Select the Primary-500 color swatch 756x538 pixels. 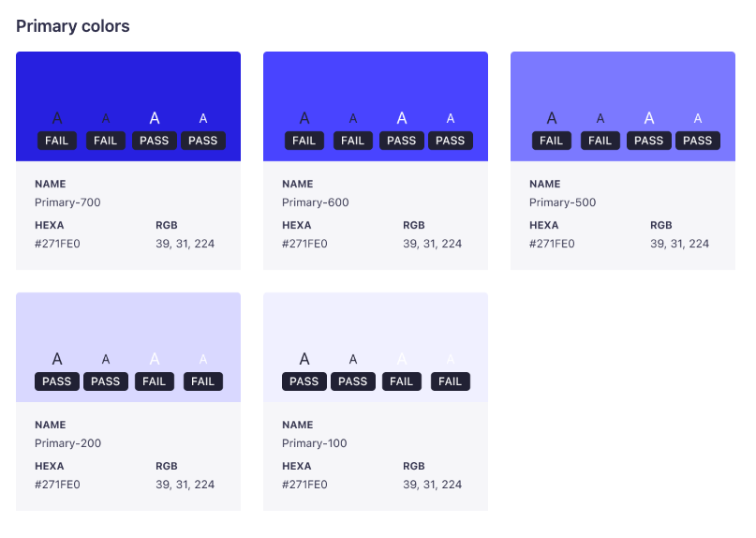pos(623,106)
